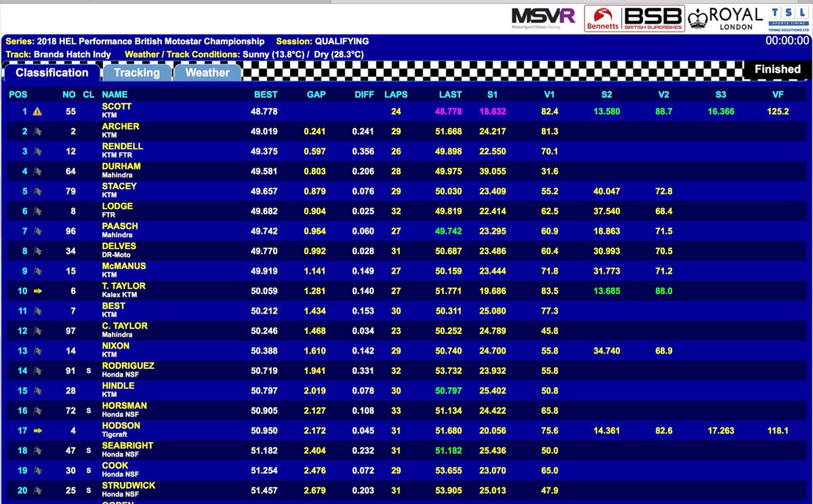Click the Bennetts BSB British Superbikes logo
The height and width of the screenshot is (504, 813).
(x=633, y=18)
